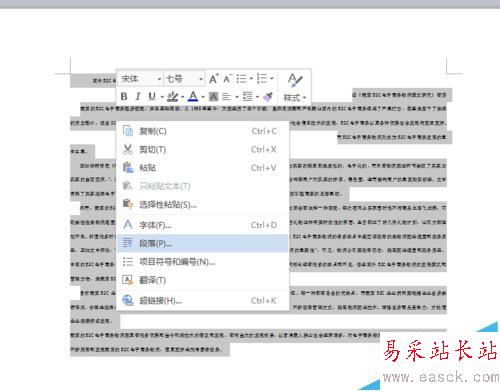The image size is (500, 392).
Task: Open 项目符号和编号(N)... entry
Action: 203,262
